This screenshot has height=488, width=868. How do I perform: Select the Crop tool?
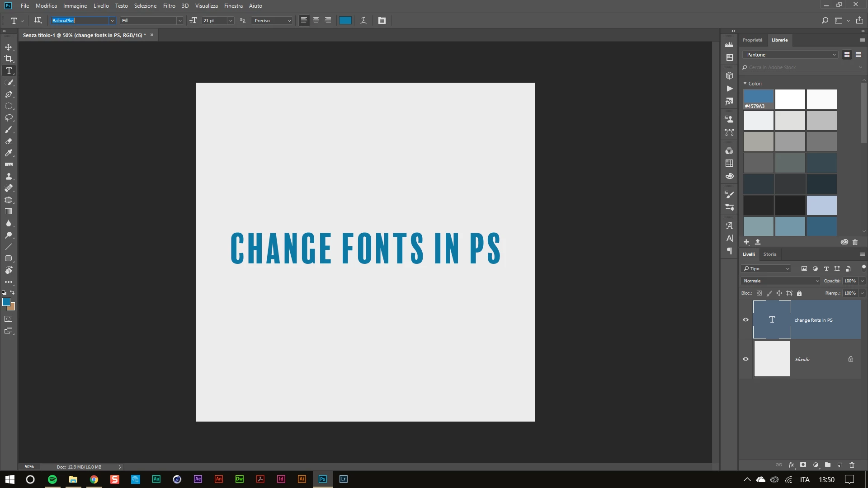click(x=9, y=59)
